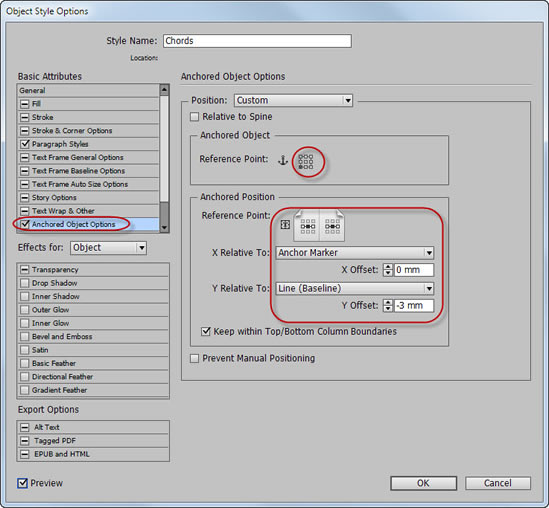
Task: Click the Anchored Object reference point grid
Action: coord(306,162)
